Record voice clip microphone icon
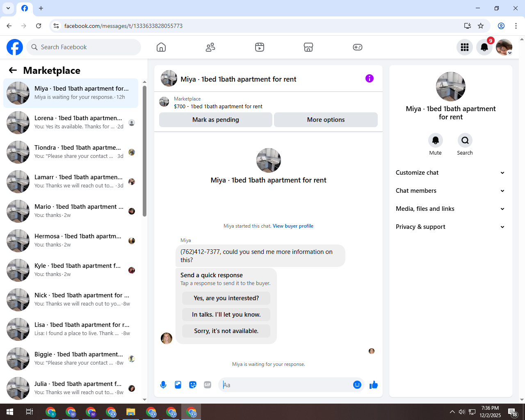The width and height of the screenshot is (525, 420). [163, 385]
